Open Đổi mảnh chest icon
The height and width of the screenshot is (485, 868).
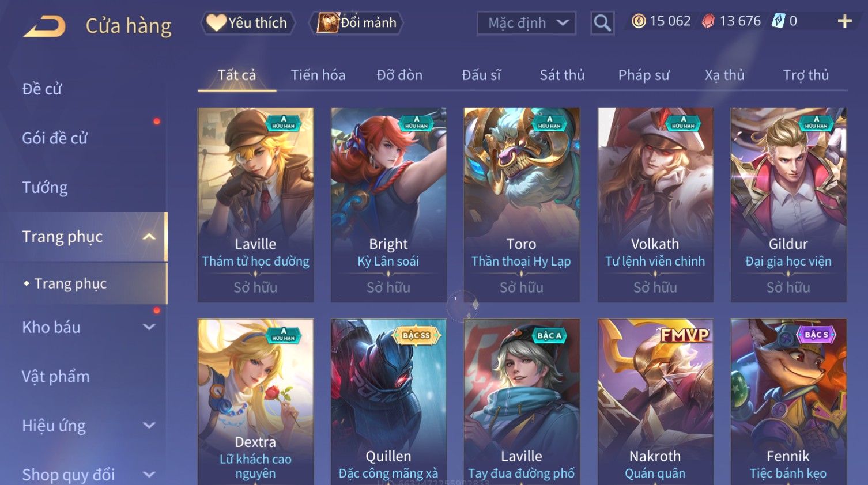(x=356, y=23)
